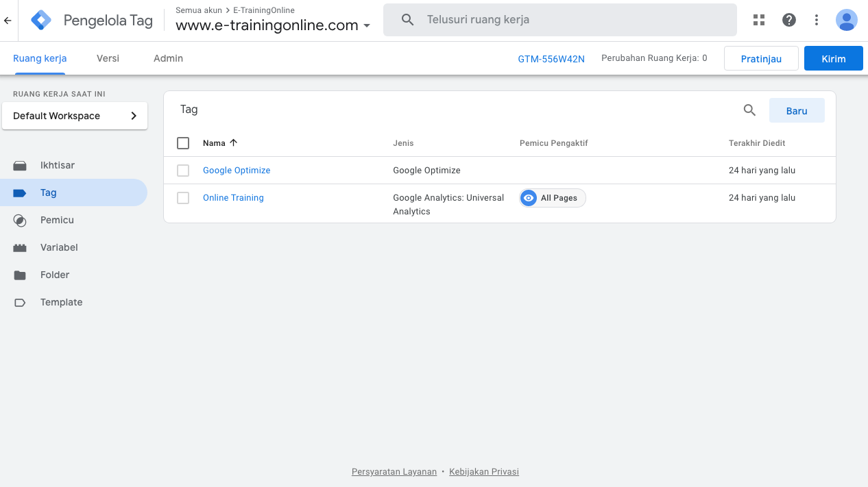Open the Online Training tag link
This screenshot has width=868, height=487.
click(233, 197)
